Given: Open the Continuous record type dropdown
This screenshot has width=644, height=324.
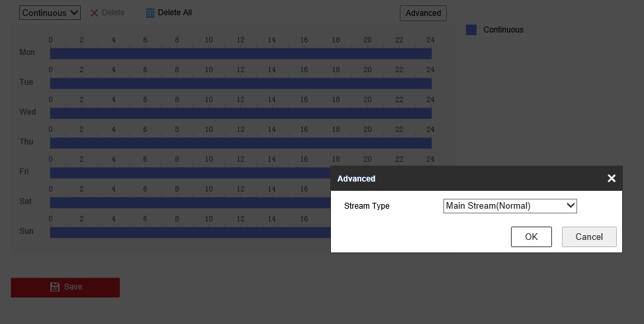Looking at the screenshot, I should point(50,13).
